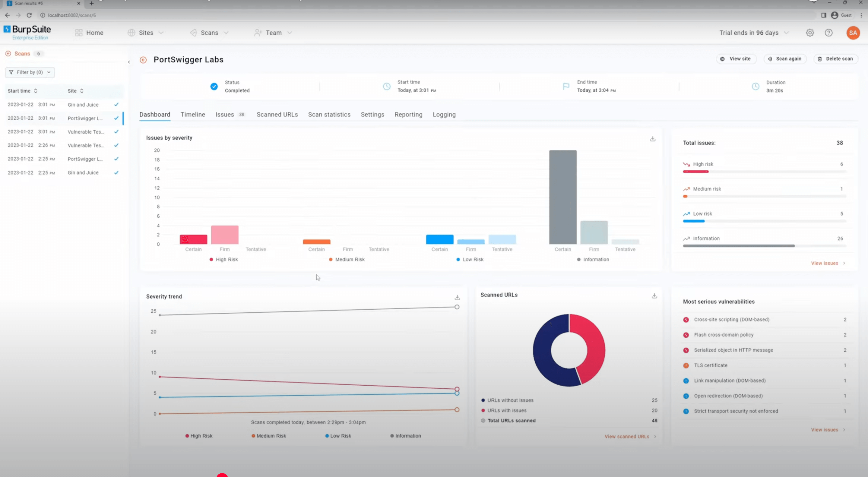868x477 pixels.
Task: Download the Issues by severity chart
Action: [x=653, y=139]
